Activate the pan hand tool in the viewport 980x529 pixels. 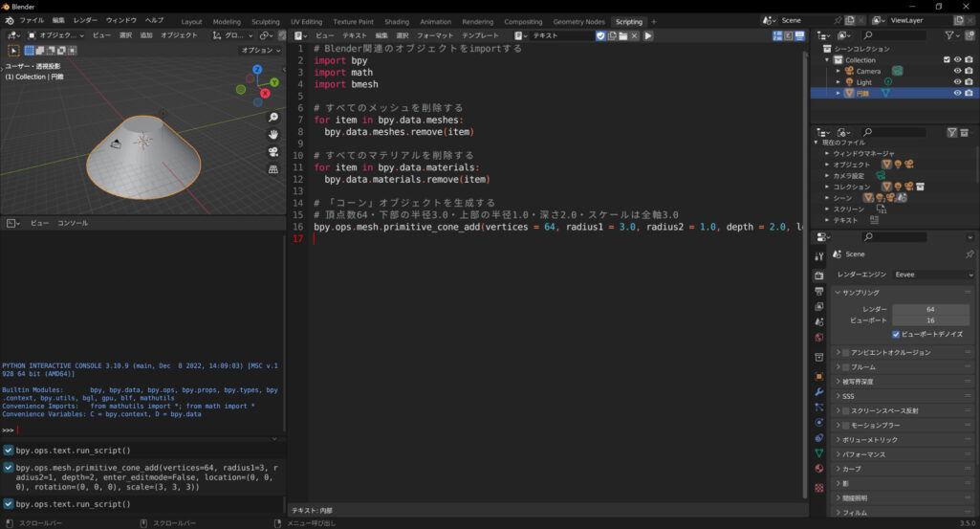click(x=273, y=135)
